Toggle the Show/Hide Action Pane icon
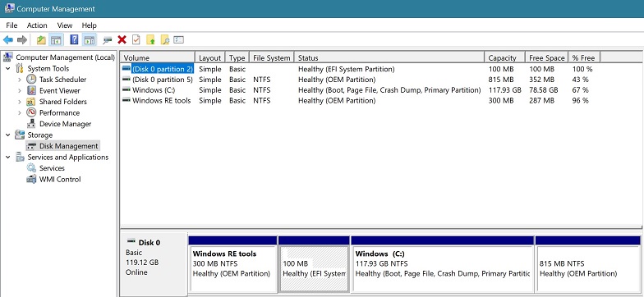Image resolution: width=644 pixels, height=297 pixels. click(89, 39)
